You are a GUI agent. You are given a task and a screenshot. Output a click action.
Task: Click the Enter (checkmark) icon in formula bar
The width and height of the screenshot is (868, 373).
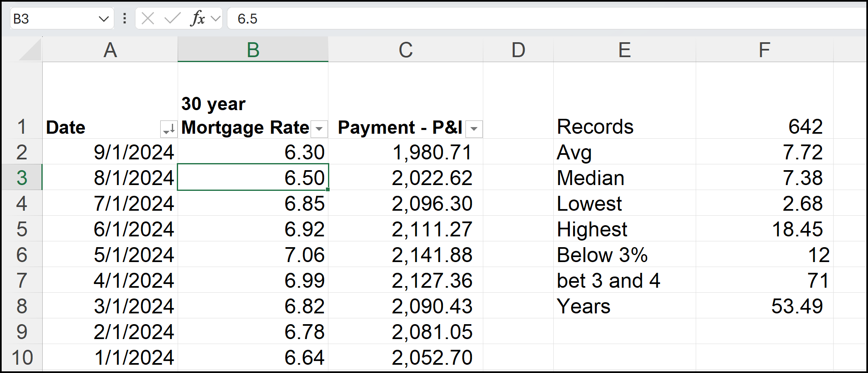[x=171, y=18]
